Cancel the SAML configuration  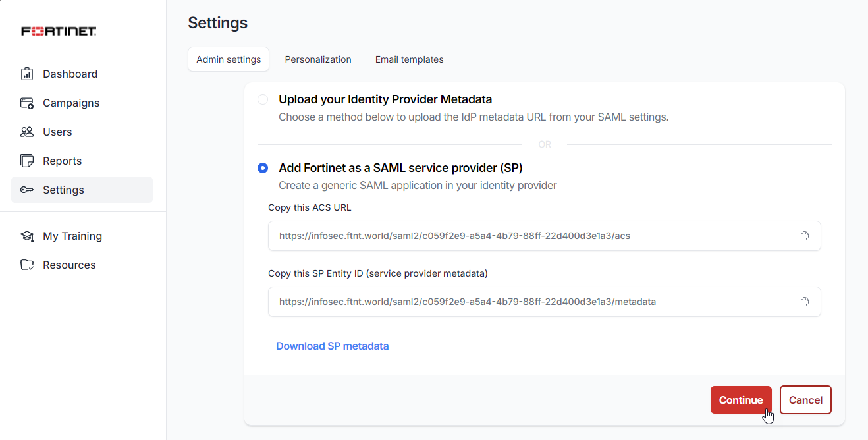805,400
